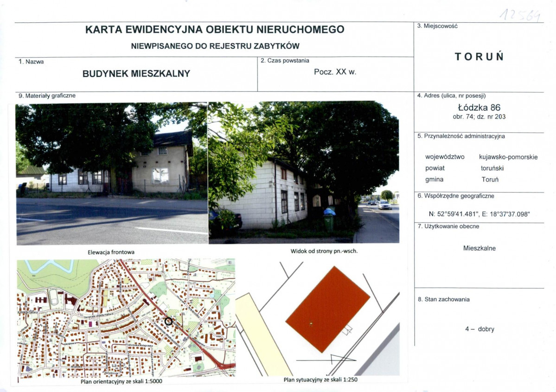Click the caption 'Elewacja frontowa'
Viewport: 556px width, 392px height.
pos(111,252)
